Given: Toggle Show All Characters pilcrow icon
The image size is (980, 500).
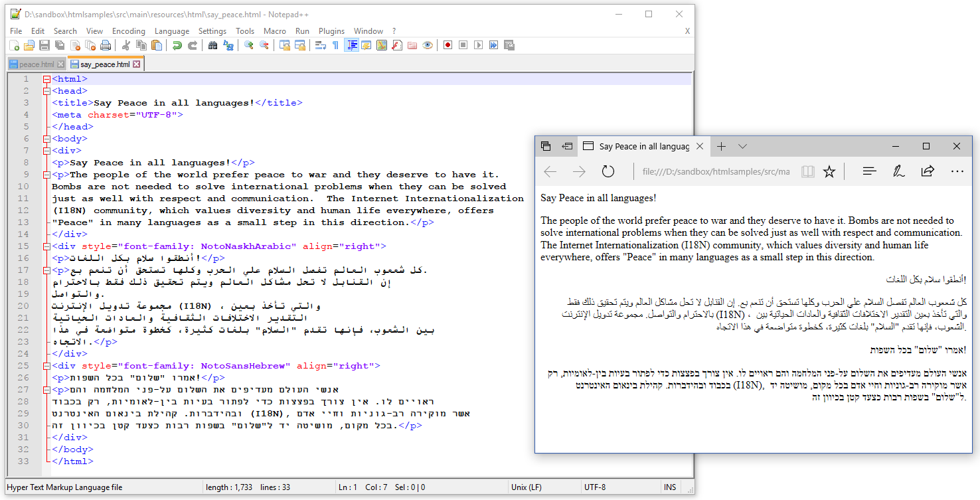Looking at the screenshot, I should [335, 45].
